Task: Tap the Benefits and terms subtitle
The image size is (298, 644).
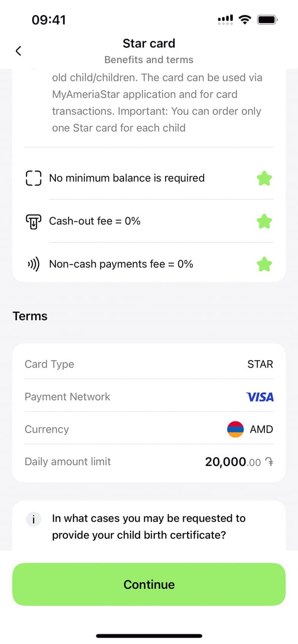Action: [149, 60]
